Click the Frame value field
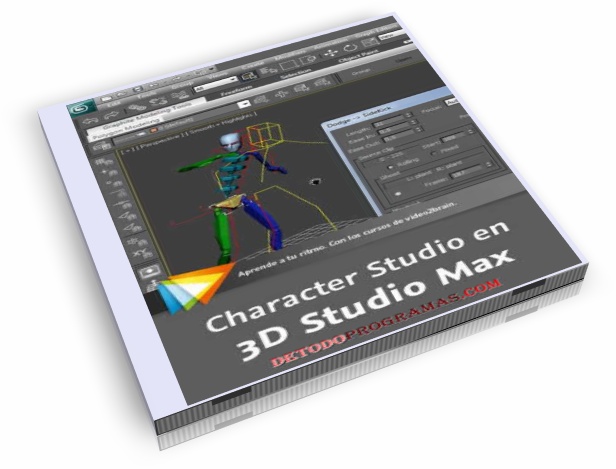Image resolution: width=616 pixels, height=469 pixels. click(x=468, y=172)
